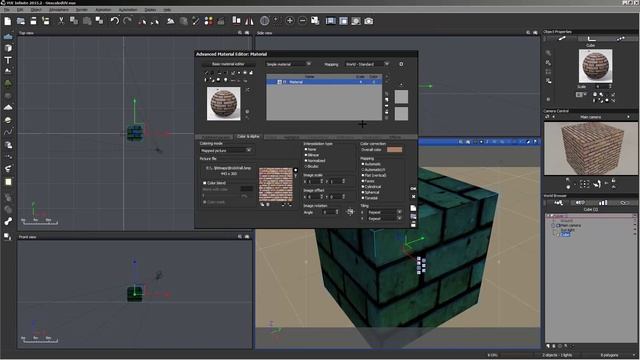The height and width of the screenshot is (360, 640).
Task: Cancel the material editor with the X button
Action: coord(413,197)
